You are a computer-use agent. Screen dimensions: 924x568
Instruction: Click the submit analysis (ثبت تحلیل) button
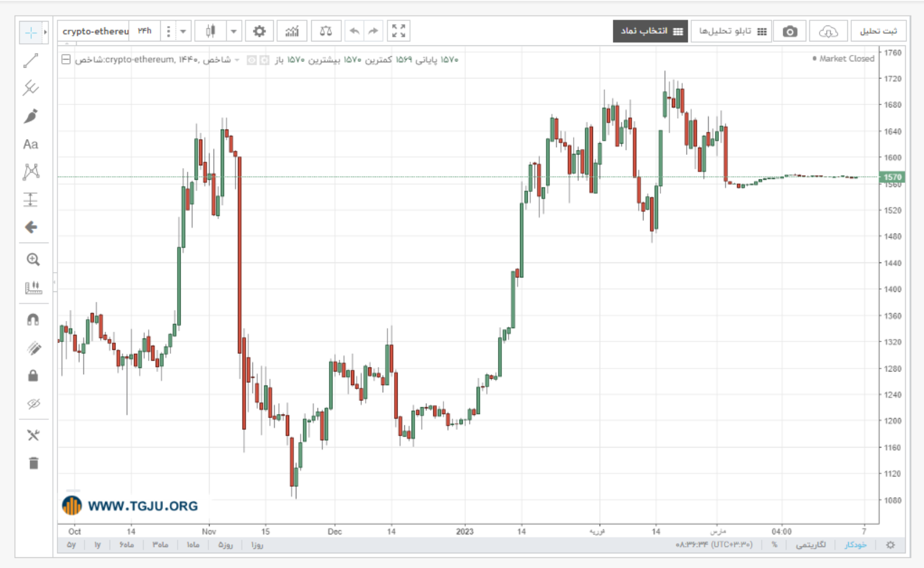(879, 31)
